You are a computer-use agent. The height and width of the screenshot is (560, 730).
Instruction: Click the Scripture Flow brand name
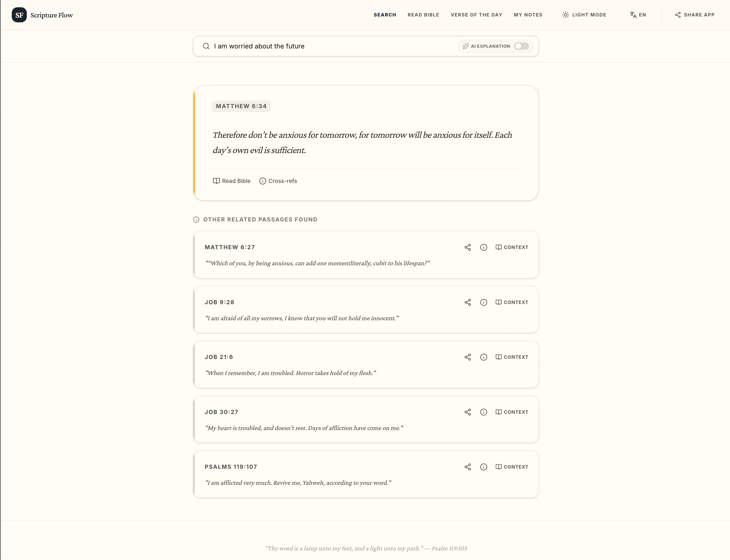[51, 15]
